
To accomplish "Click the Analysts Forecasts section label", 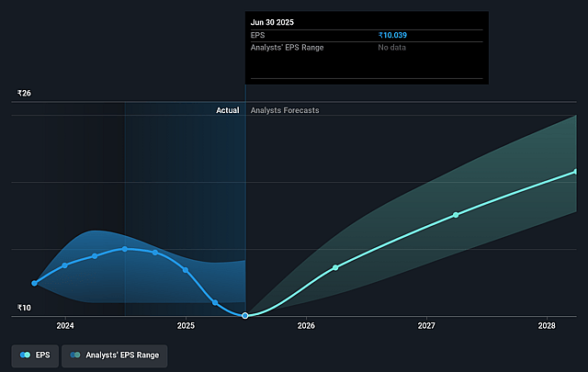I will [285, 110].
